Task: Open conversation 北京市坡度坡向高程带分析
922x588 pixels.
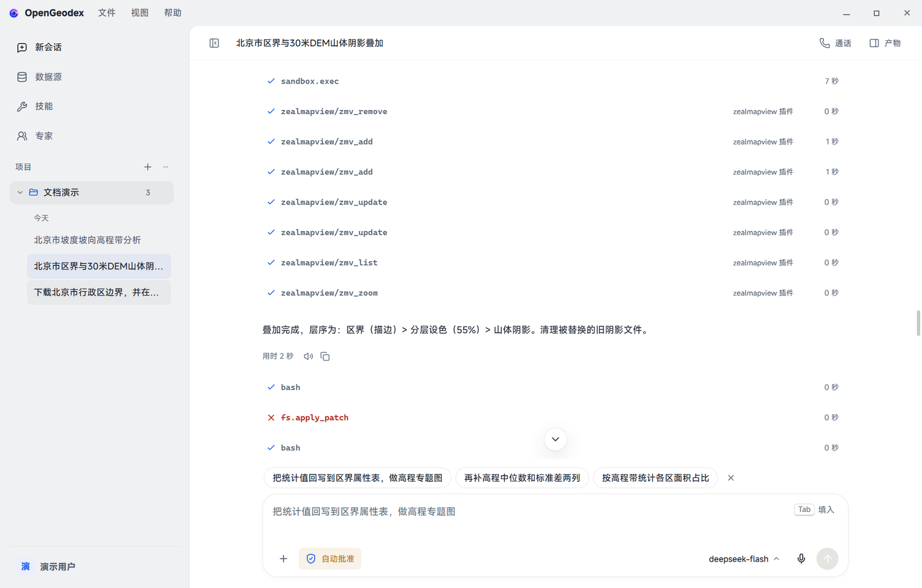Action: 99,240
